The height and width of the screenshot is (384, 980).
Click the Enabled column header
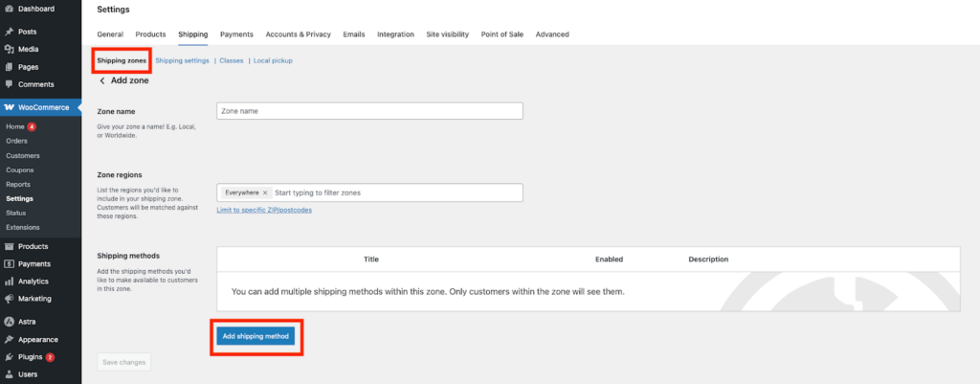(x=610, y=259)
